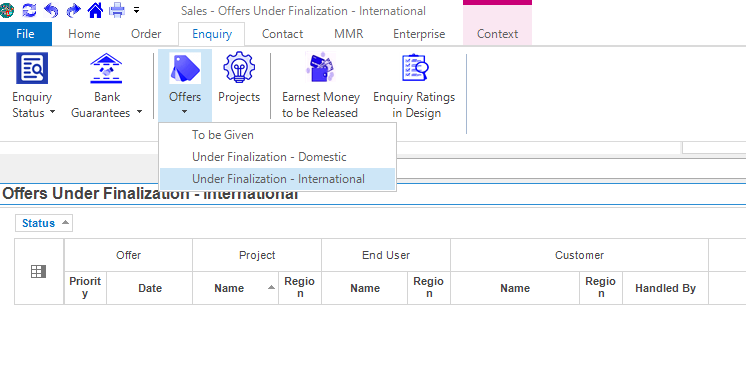Switch to the Order ribbon tab

146,34
